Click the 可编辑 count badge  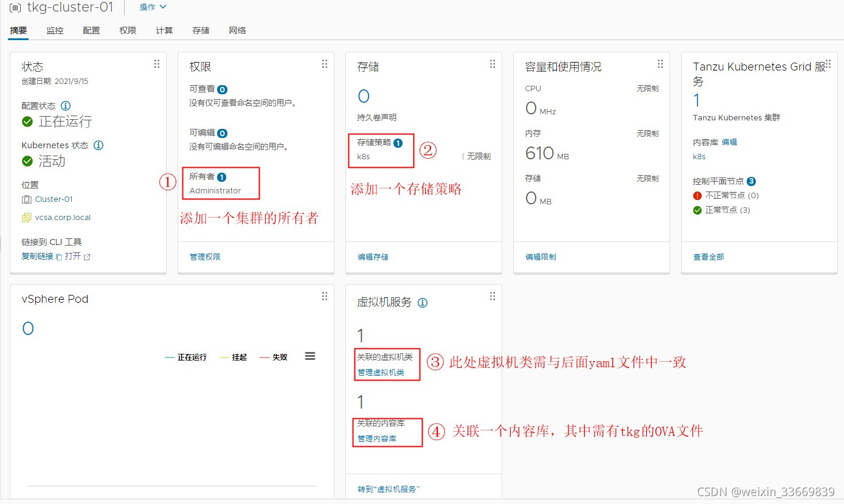tap(223, 133)
